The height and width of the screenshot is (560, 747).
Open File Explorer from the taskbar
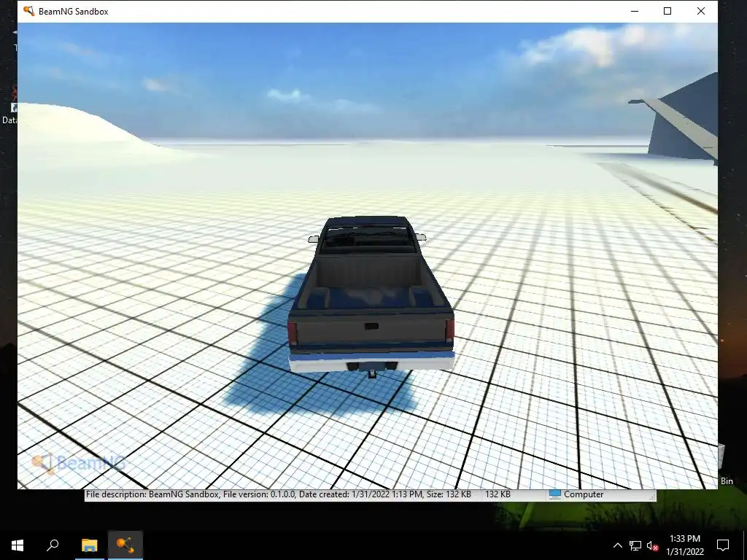tap(90, 545)
